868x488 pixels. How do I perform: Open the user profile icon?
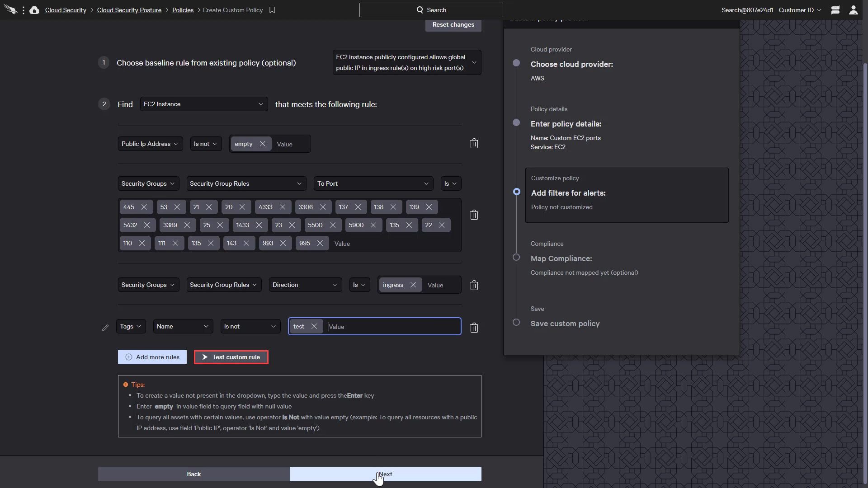pyautogui.click(x=854, y=10)
